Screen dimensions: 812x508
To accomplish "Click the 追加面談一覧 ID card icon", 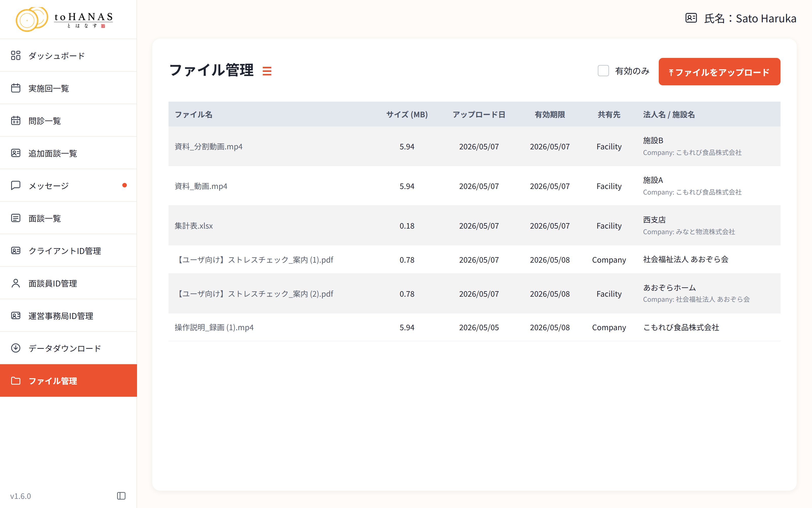I will pyautogui.click(x=16, y=153).
